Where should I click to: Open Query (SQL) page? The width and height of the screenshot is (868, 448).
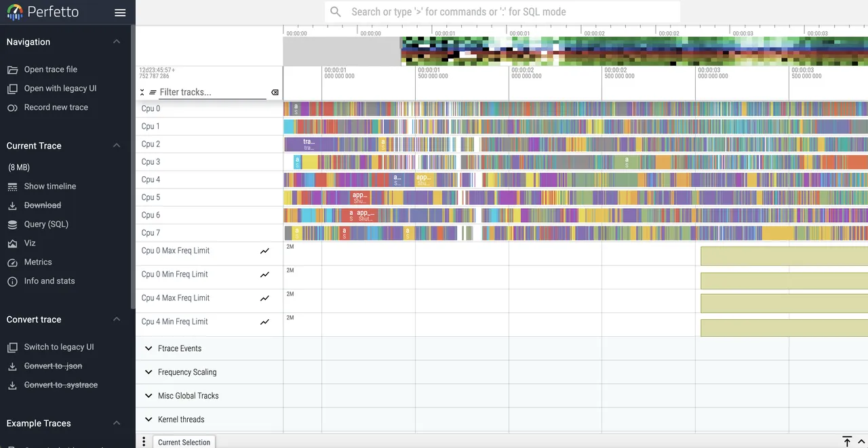tap(46, 224)
